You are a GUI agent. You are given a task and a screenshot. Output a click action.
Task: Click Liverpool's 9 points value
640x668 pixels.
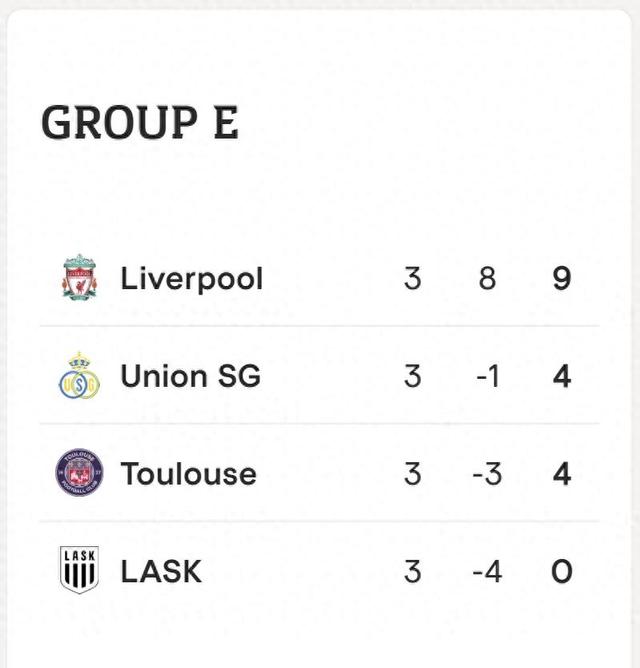[561, 278]
